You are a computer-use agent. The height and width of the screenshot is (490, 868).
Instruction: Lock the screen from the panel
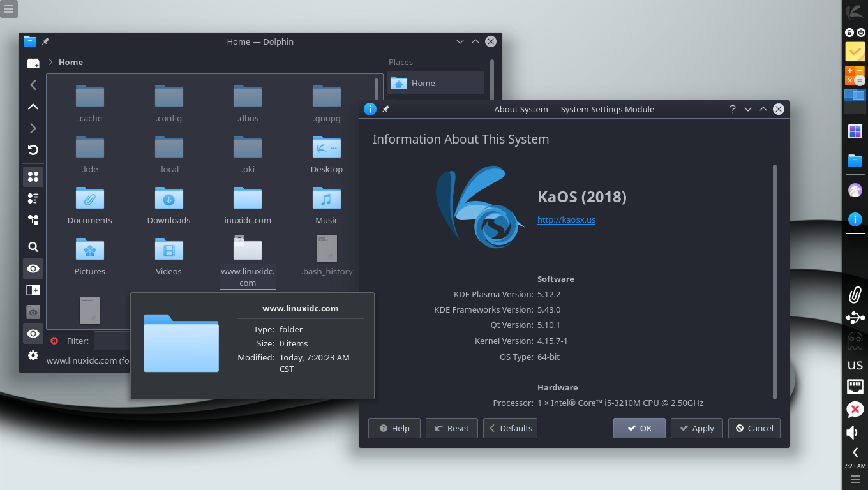849,33
